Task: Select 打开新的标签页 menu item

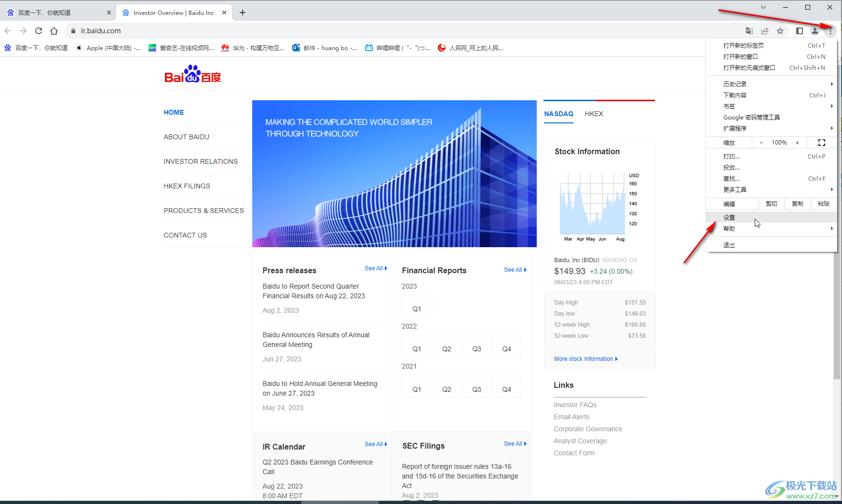Action: click(772, 45)
